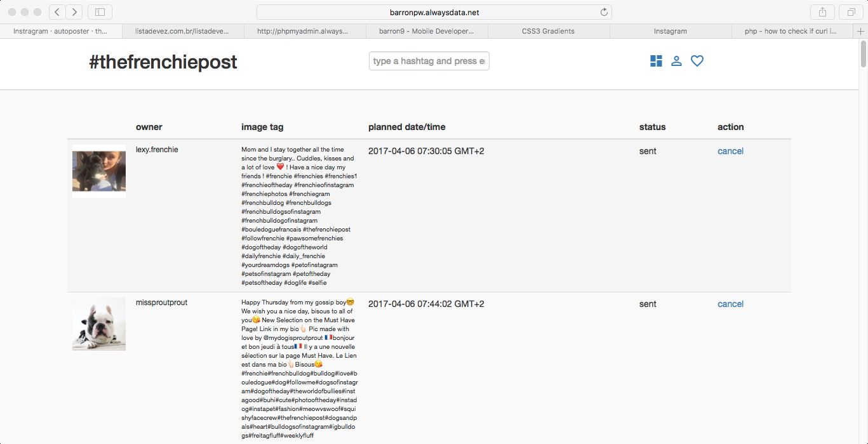Click the heart favorites icon
Screen dimensions: 868x444
point(697,61)
